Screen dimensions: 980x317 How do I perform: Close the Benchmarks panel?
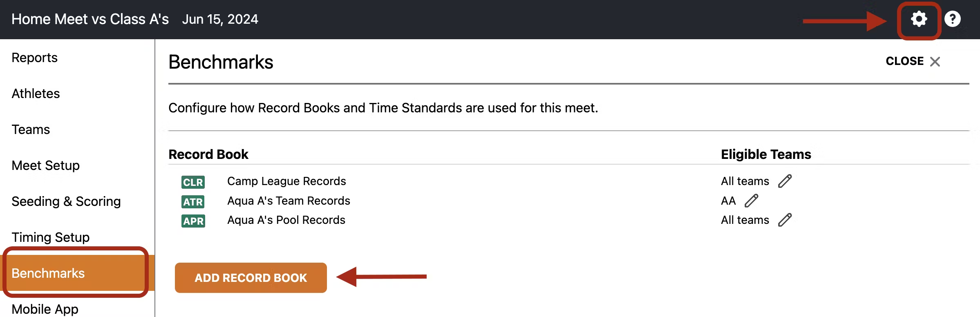point(913,61)
